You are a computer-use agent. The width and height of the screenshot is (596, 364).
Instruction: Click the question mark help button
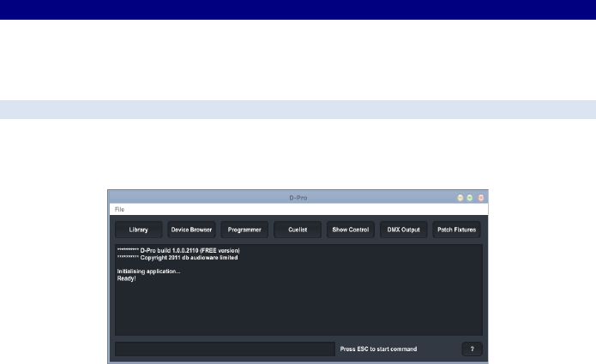point(473,349)
